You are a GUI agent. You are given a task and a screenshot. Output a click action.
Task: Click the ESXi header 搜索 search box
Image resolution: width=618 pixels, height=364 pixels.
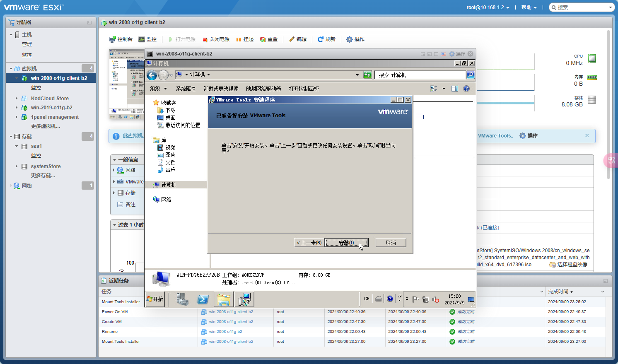coord(582,7)
